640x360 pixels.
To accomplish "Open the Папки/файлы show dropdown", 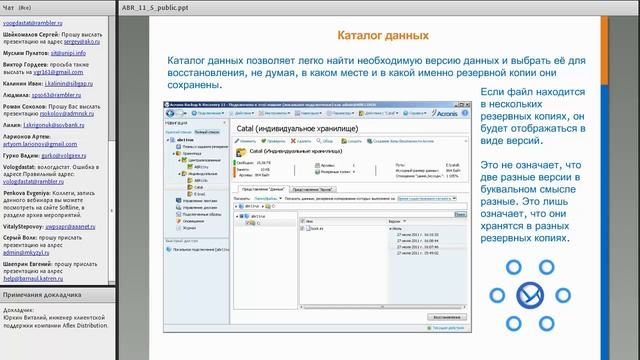I will tap(268, 198).
